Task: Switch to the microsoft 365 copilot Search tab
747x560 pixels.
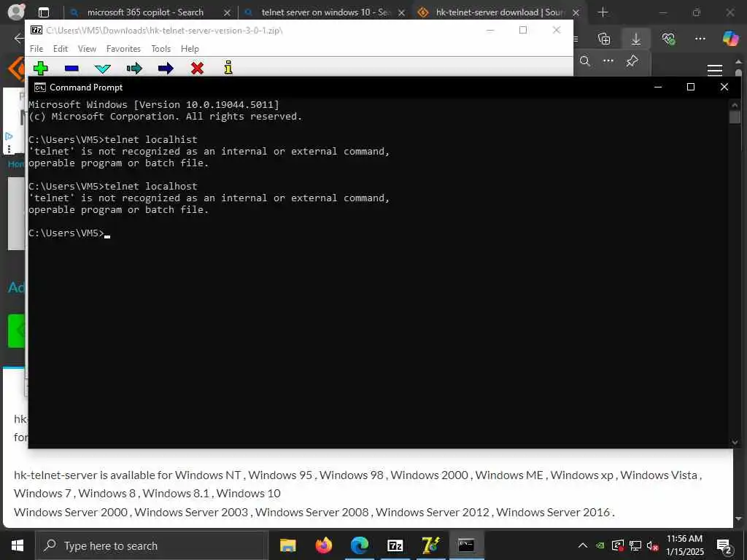Action: (145, 12)
